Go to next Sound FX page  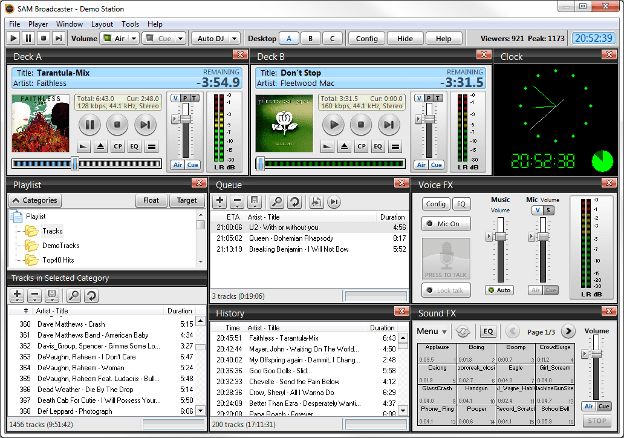click(568, 331)
